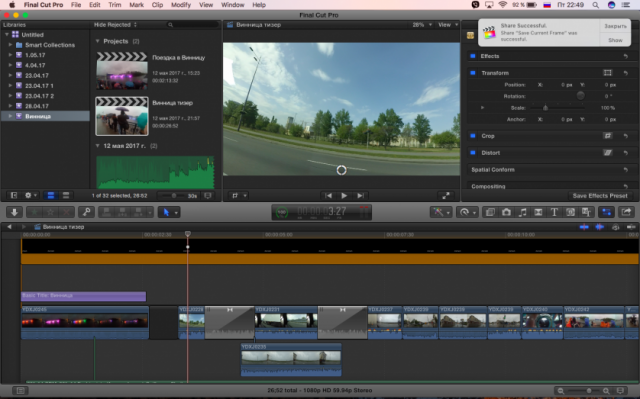Open the keyword editor key icon
Screen dimensions: 640x399
tap(87, 212)
